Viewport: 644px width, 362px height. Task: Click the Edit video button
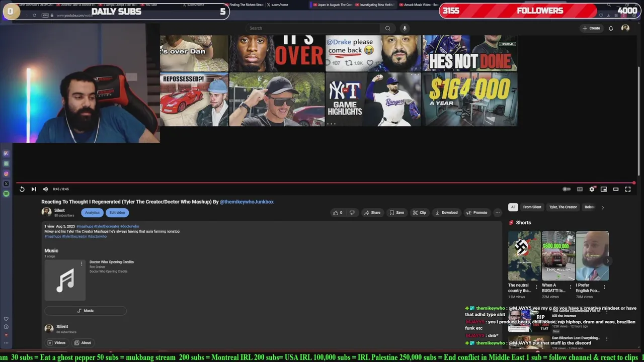point(117,213)
